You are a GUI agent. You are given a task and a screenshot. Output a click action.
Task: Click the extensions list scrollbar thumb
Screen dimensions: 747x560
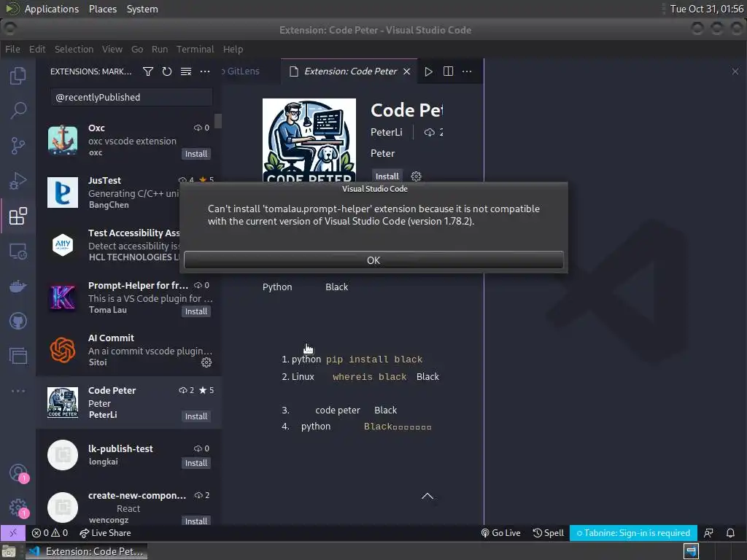pyautogui.click(x=218, y=120)
